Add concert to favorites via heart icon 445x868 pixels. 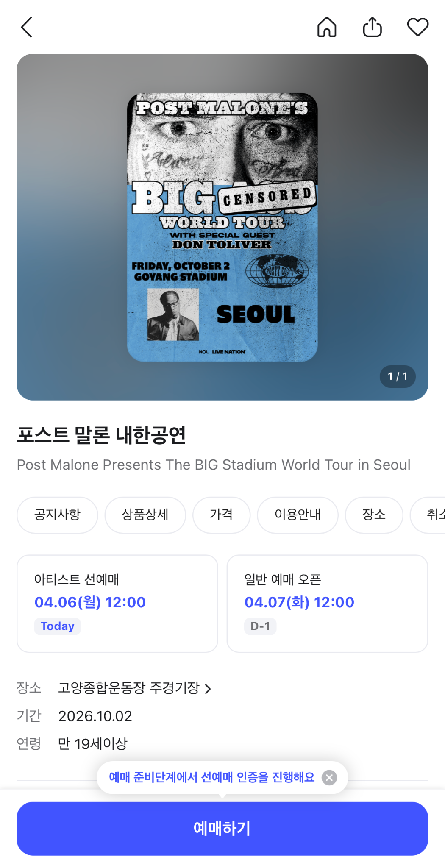pos(418,26)
